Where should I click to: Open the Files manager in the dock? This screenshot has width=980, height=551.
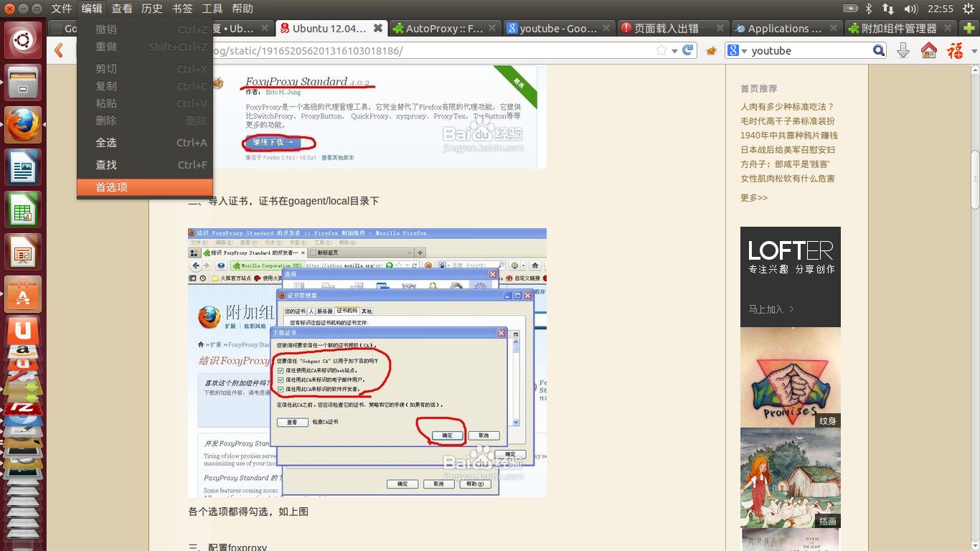(23, 83)
